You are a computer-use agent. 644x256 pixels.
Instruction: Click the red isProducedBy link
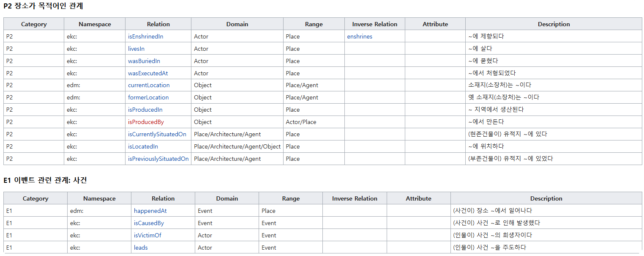click(x=146, y=122)
